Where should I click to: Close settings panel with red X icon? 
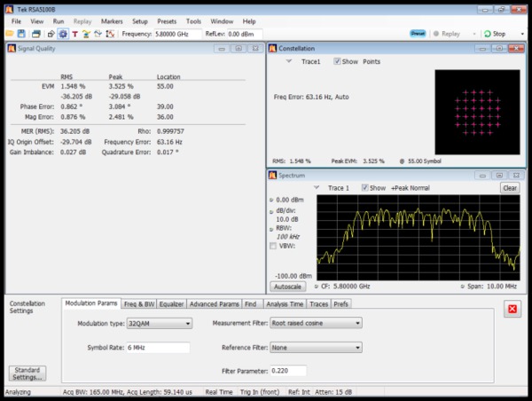point(512,309)
